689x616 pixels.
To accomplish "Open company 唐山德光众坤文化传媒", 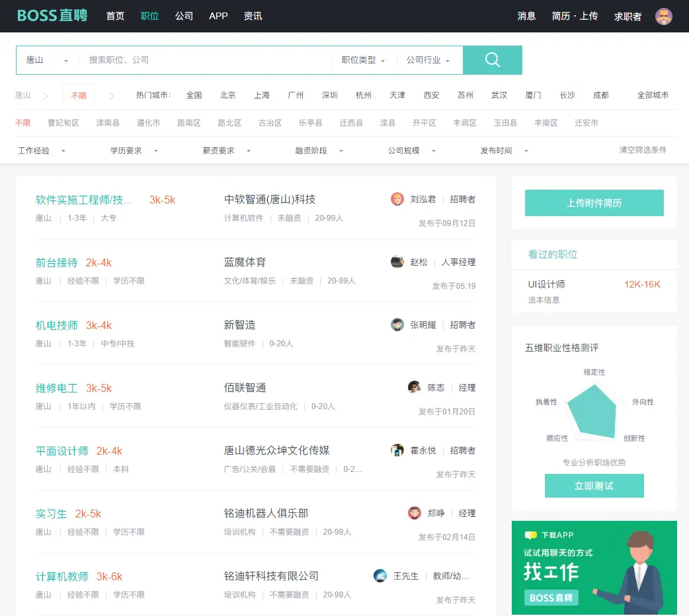I will click(277, 450).
